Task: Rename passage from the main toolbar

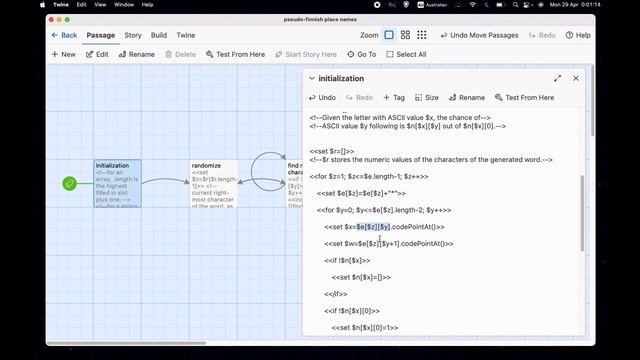Action: point(136,54)
